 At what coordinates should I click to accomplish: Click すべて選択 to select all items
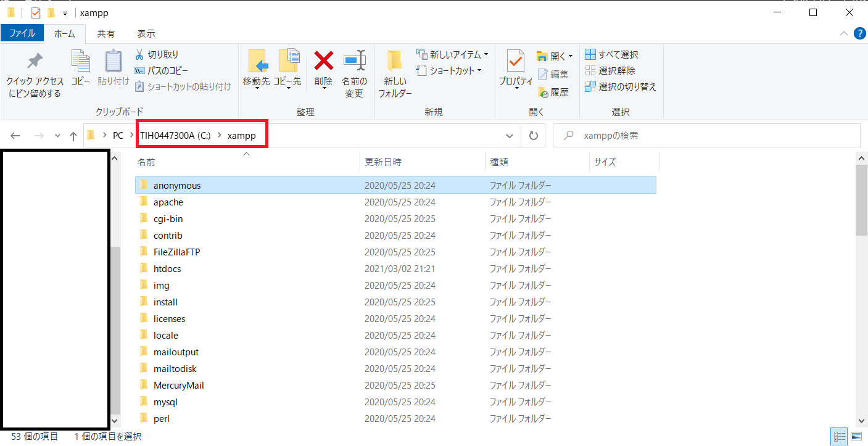(612, 54)
